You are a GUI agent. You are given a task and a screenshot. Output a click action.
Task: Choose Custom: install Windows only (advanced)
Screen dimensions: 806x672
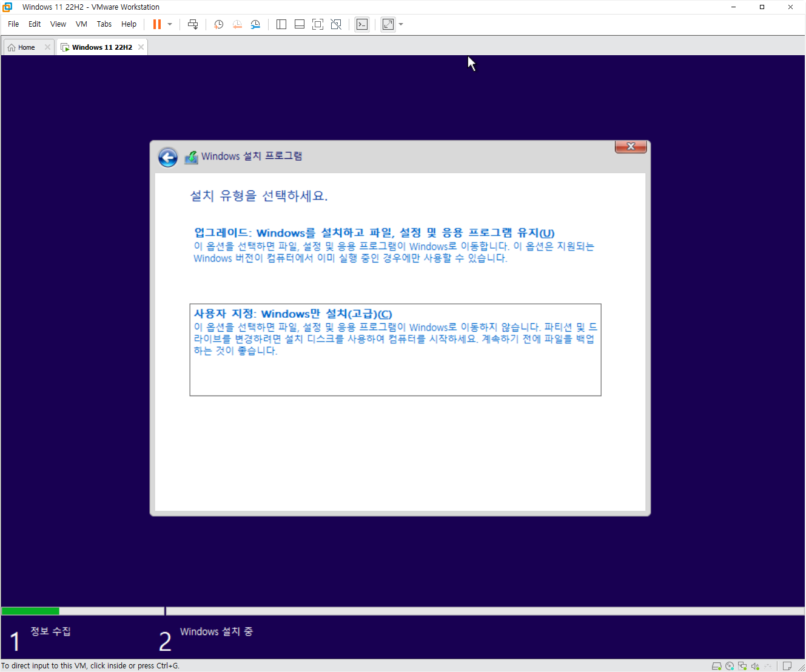point(395,350)
